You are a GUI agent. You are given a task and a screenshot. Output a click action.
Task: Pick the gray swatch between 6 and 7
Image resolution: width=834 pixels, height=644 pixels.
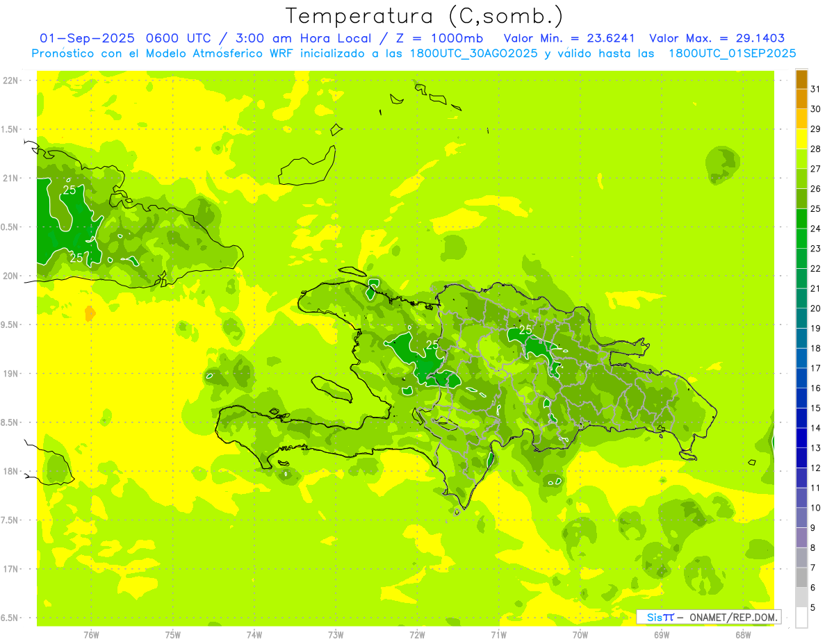pyautogui.click(x=801, y=577)
